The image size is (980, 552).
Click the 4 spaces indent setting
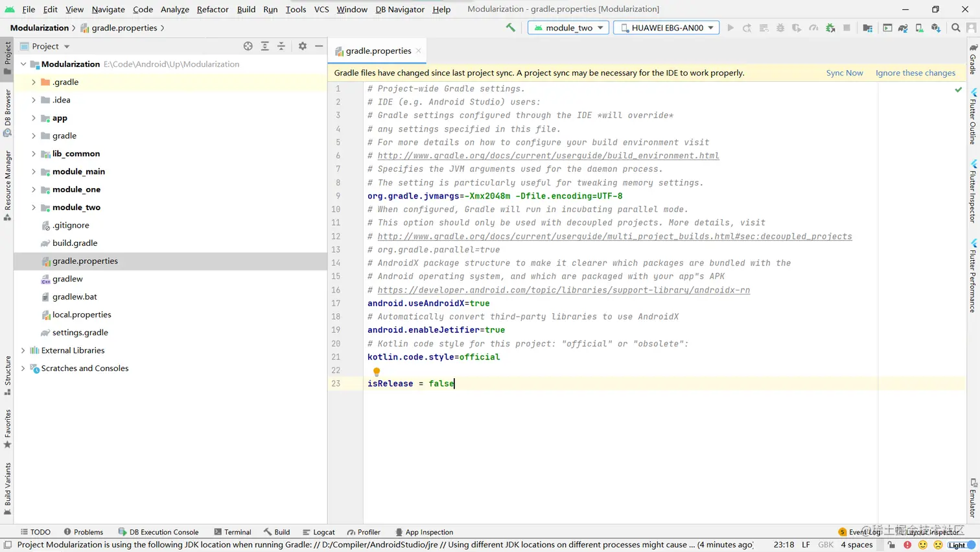point(856,545)
